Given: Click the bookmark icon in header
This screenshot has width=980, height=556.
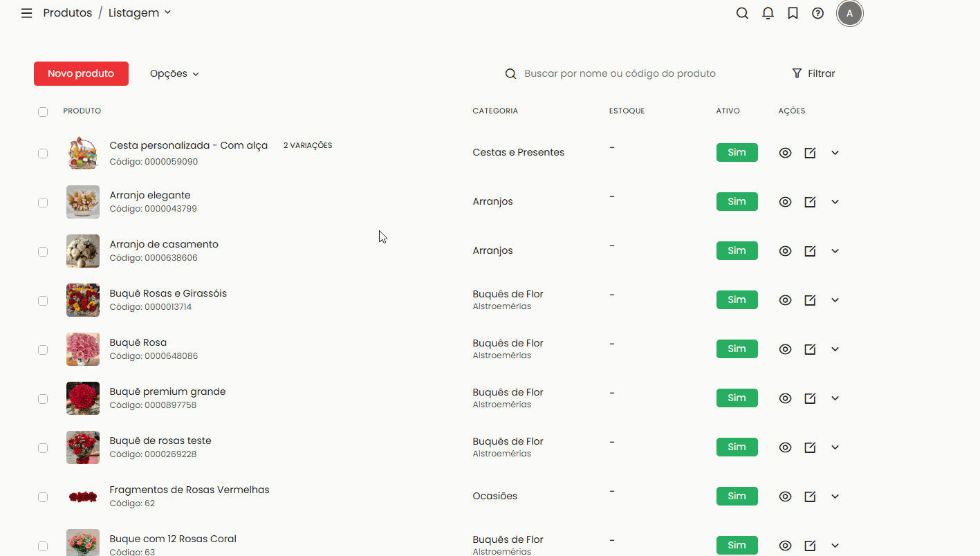Looking at the screenshot, I should [x=793, y=13].
